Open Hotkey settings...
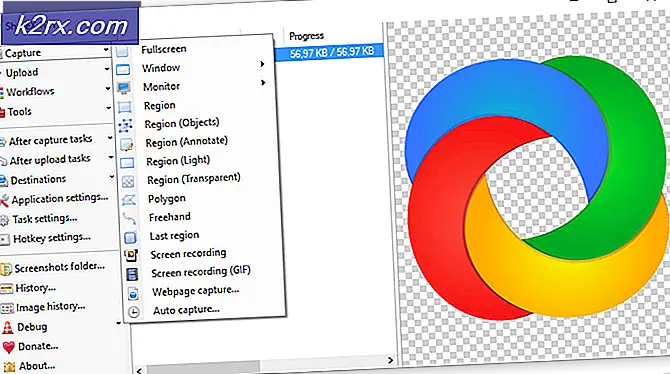 [52, 238]
